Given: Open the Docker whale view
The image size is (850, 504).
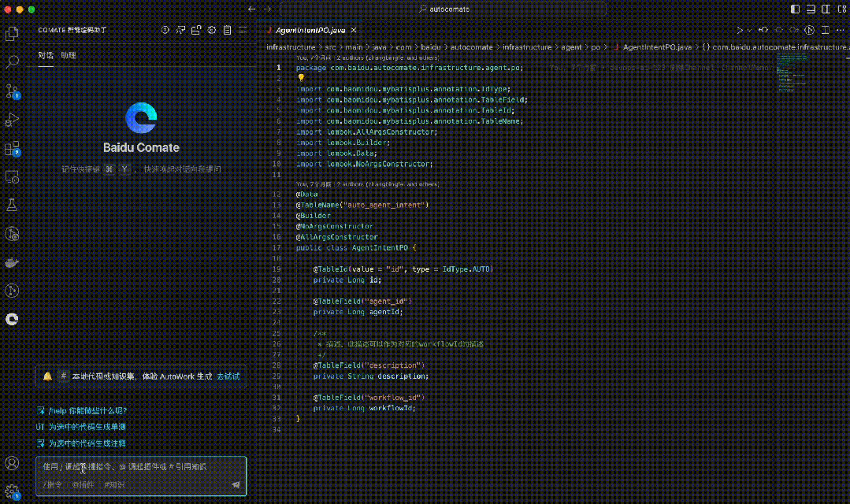Looking at the screenshot, I should 12,263.
